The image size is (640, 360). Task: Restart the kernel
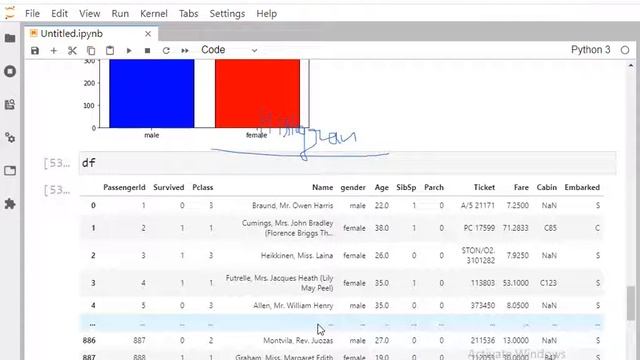[x=166, y=51]
